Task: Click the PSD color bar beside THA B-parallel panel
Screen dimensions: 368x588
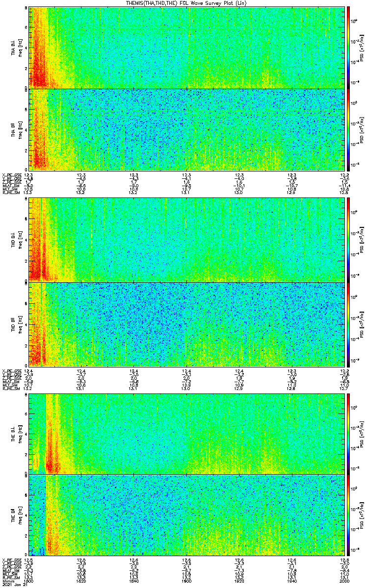Action: pyautogui.click(x=348, y=129)
